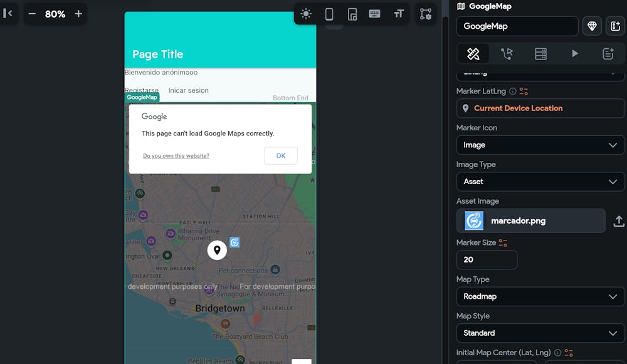
Task: Collapse the left panel with arrow icon
Action: [8, 14]
